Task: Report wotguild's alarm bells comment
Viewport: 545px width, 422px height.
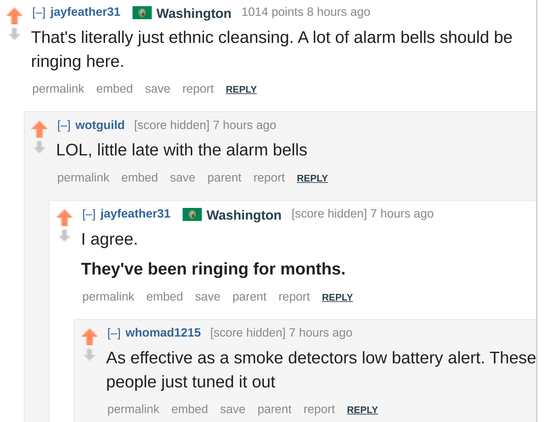Action: [x=269, y=178]
